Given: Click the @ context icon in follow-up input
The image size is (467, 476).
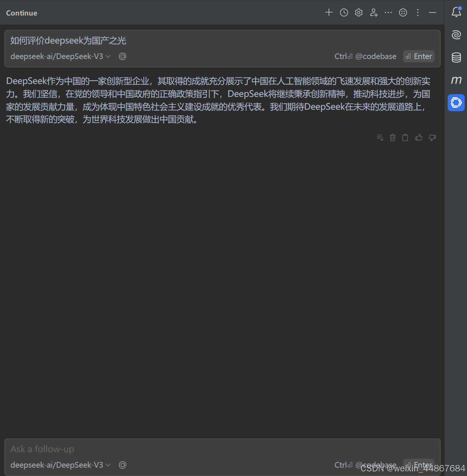Looking at the screenshot, I should click(x=123, y=465).
